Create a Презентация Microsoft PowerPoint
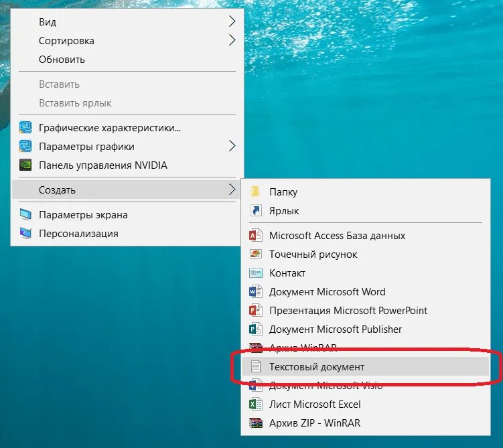 (366, 310)
